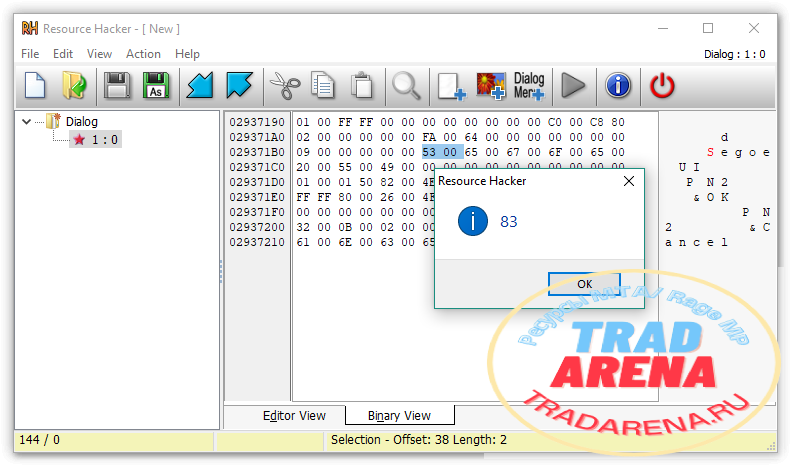Click address 029371B0 in offset column

tap(257, 152)
